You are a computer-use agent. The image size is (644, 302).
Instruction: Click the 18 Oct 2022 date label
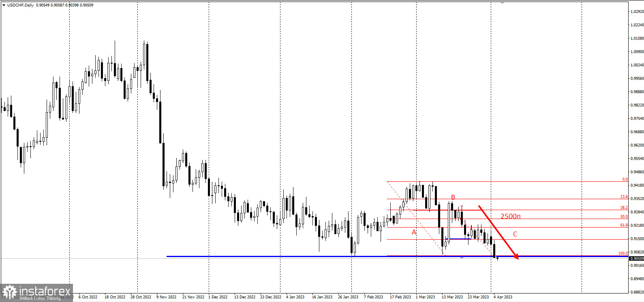[x=115, y=297]
